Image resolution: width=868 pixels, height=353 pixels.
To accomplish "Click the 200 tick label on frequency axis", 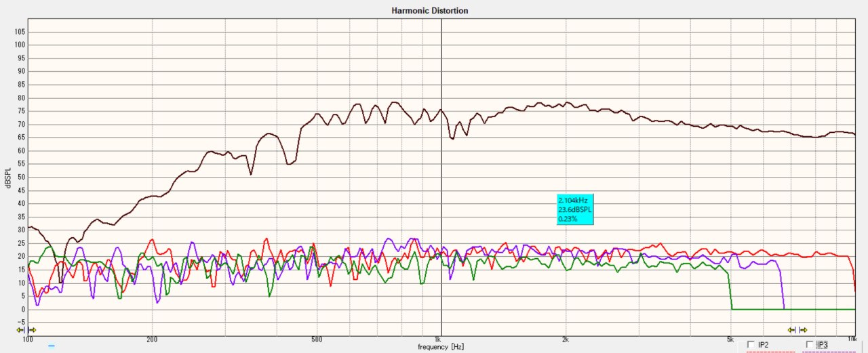I will pyautogui.click(x=152, y=339).
